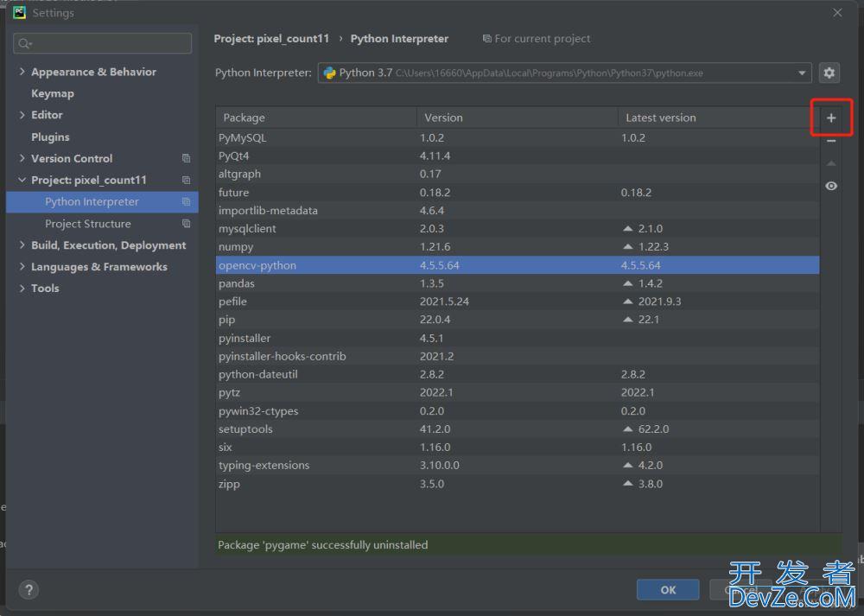Click upgrade arrow next to setuptools 62.2.0
Viewport: 864px width, 616px height.
627,429
